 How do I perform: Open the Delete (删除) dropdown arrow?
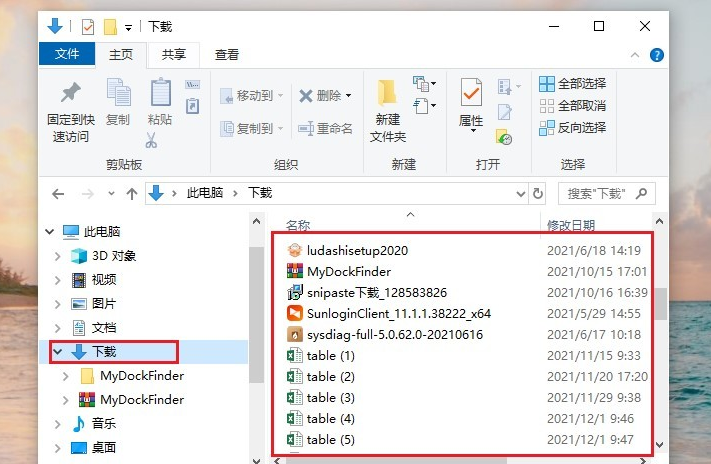pos(348,96)
